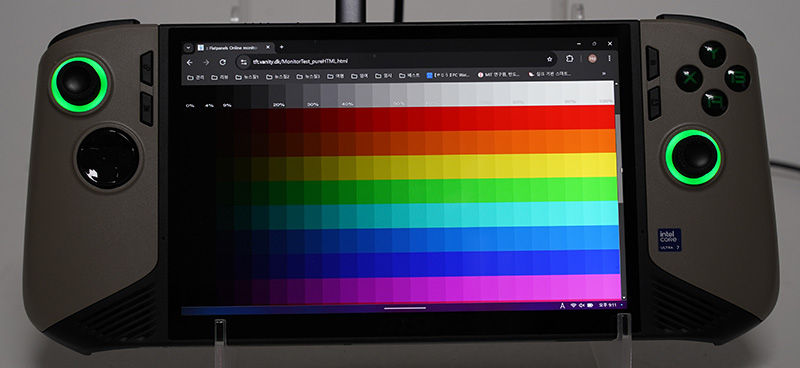Click the Wi-Fi icon in system tray
The image size is (800, 368).
point(573,305)
